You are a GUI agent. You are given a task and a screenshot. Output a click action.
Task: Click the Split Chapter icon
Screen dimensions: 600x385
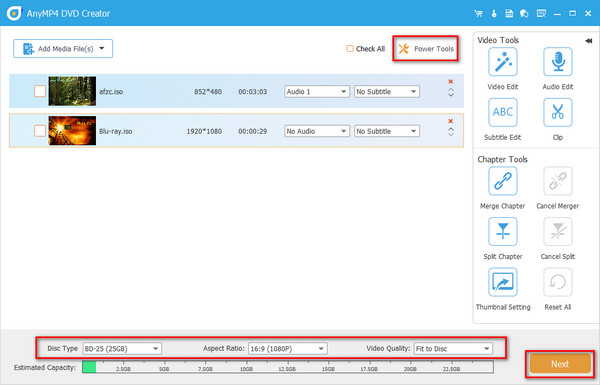(x=502, y=232)
